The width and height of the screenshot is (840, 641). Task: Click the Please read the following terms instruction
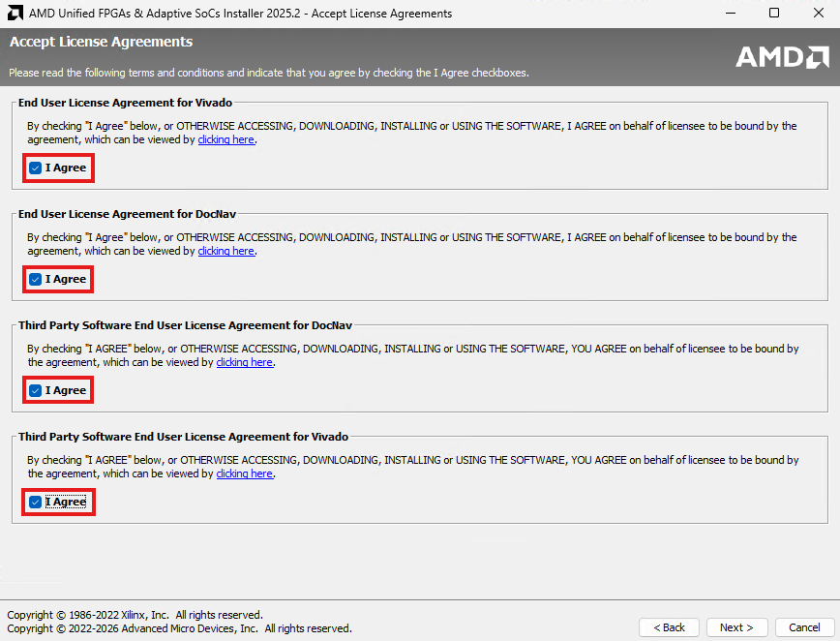coord(269,73)
